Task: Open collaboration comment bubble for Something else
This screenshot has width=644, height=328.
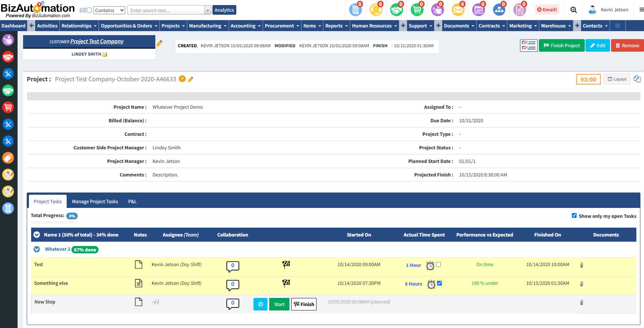Action: coord(233,285)
